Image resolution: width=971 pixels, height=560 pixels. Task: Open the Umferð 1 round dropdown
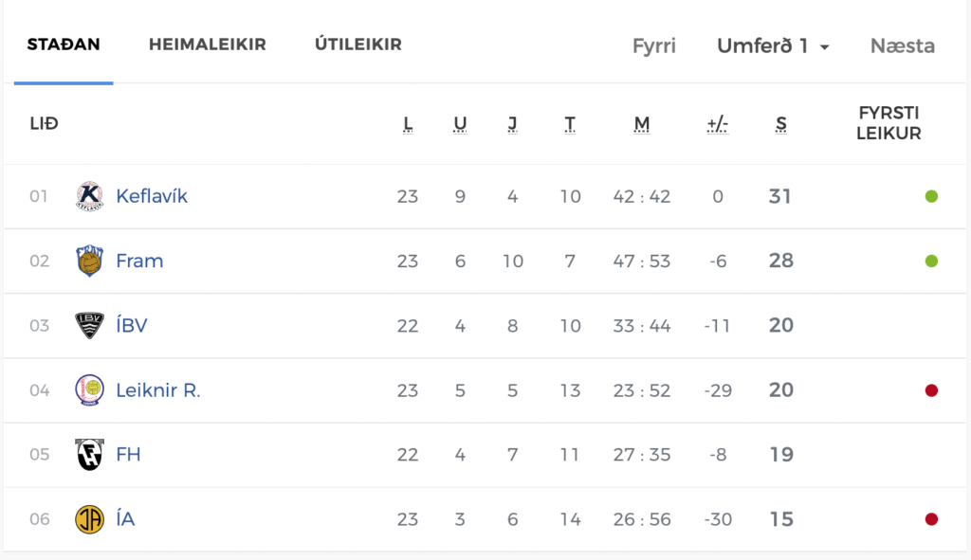point(773,45)
